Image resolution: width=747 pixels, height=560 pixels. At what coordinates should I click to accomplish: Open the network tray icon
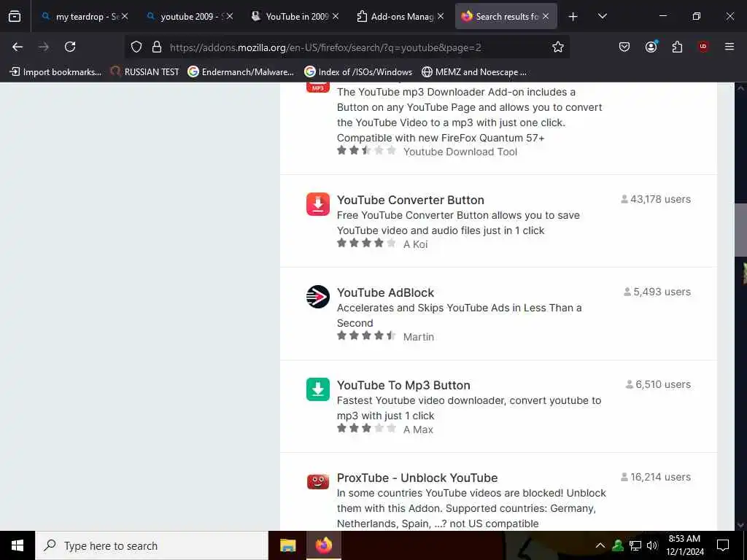(635, 545)
